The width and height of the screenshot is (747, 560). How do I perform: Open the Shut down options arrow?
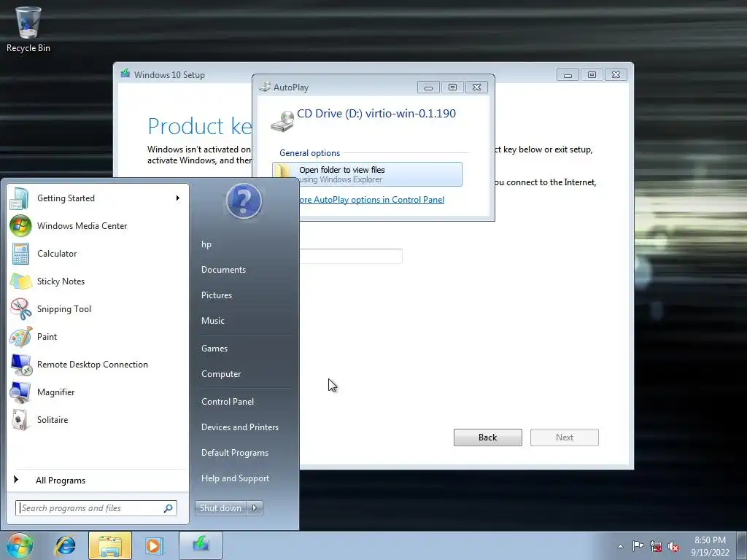click(x=255, y=508)
